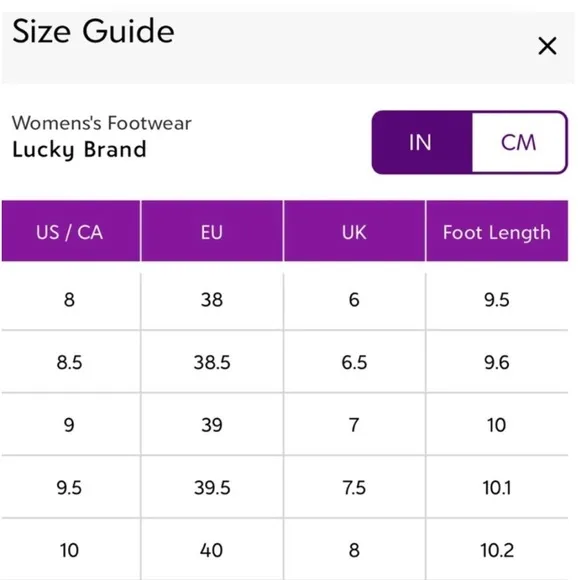Click foot length value 10.1
580x580 pixels.
point(497,488)
